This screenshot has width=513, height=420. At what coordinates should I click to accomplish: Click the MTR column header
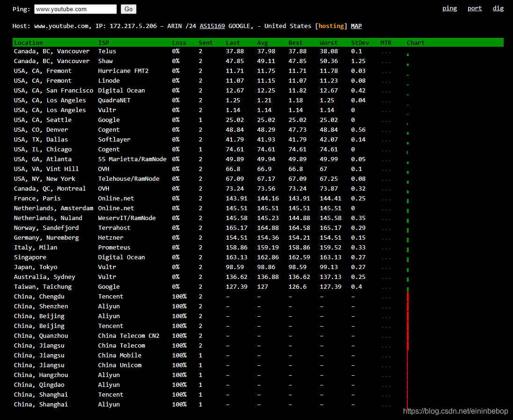coord(386,43)
